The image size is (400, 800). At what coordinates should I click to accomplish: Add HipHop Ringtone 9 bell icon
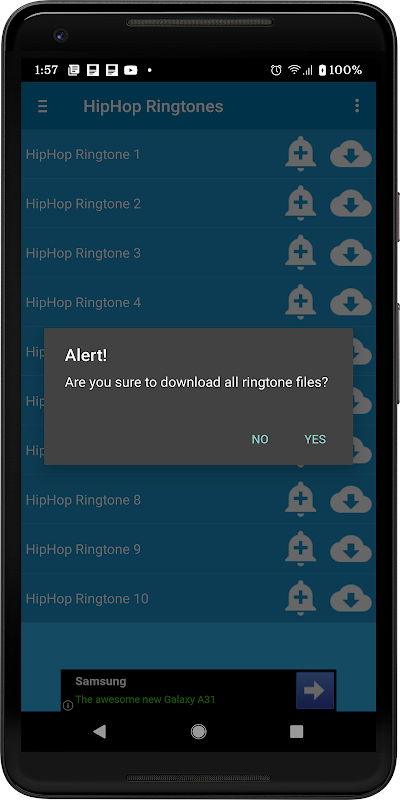[301, 549]
